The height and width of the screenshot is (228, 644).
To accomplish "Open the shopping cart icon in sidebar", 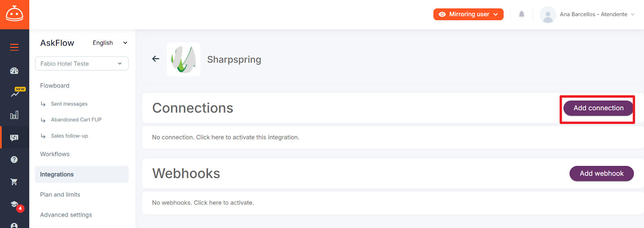I will 14,182.
